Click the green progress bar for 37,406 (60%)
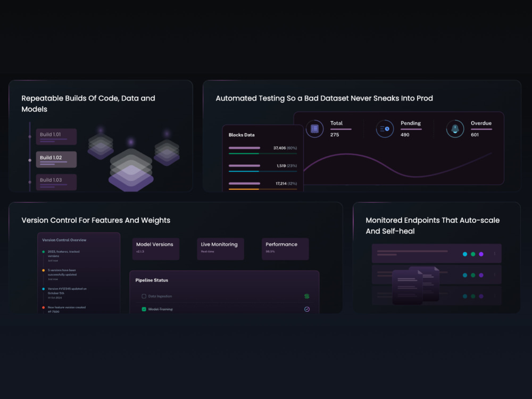532x399 pixels. coord(263,154)
